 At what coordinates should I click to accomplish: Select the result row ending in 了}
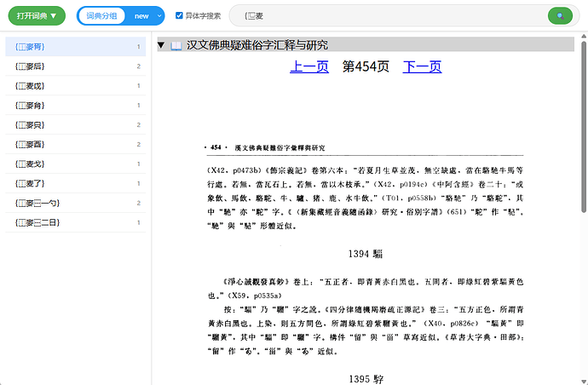(x=75, y=183)
